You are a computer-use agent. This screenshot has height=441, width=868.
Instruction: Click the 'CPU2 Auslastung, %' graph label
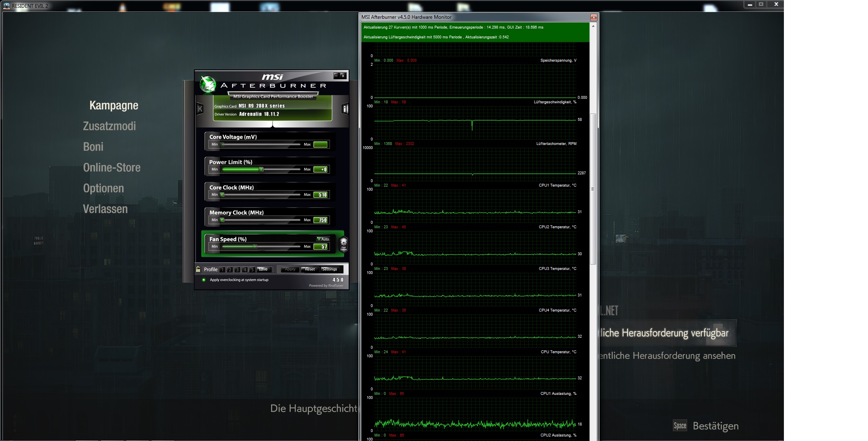point(558,435)
